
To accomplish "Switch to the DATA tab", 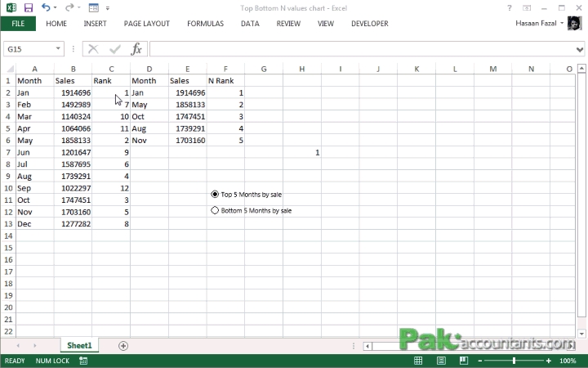I will click(250, 24).
